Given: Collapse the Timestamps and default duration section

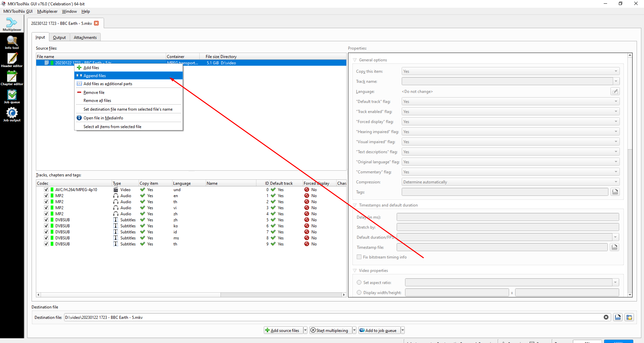Looking at the screenshot, I should point(355,205).
